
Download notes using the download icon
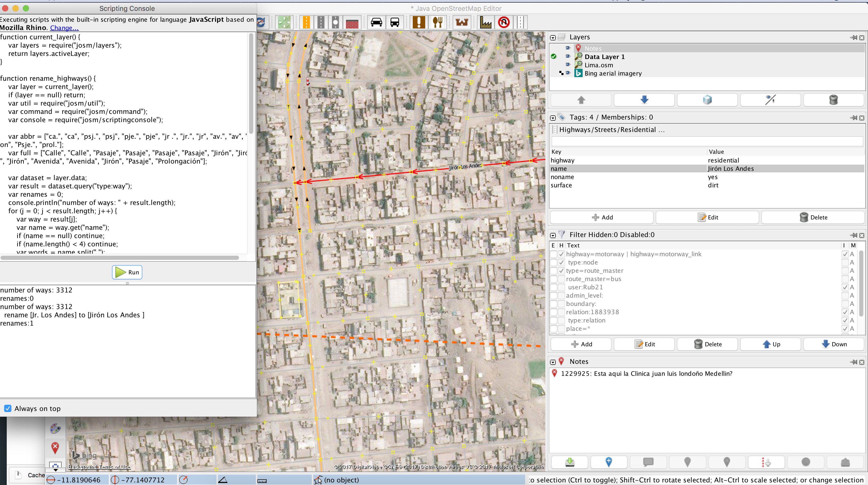click(x=569, y=462)
